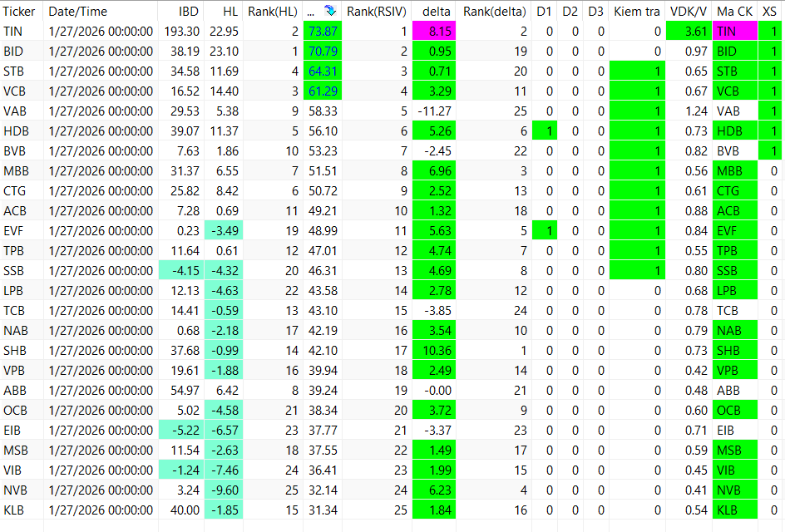Click IBD value 40.00 in KLB row
Image resolution: width=785 pixels, height=532 pixels.
[x=185, y=510]
